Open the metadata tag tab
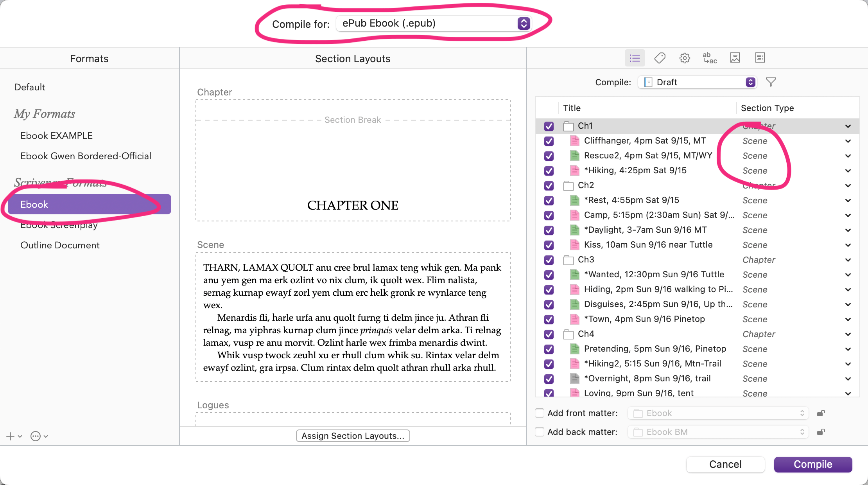The height and width of the screenshot is (485, 868). 660,58
